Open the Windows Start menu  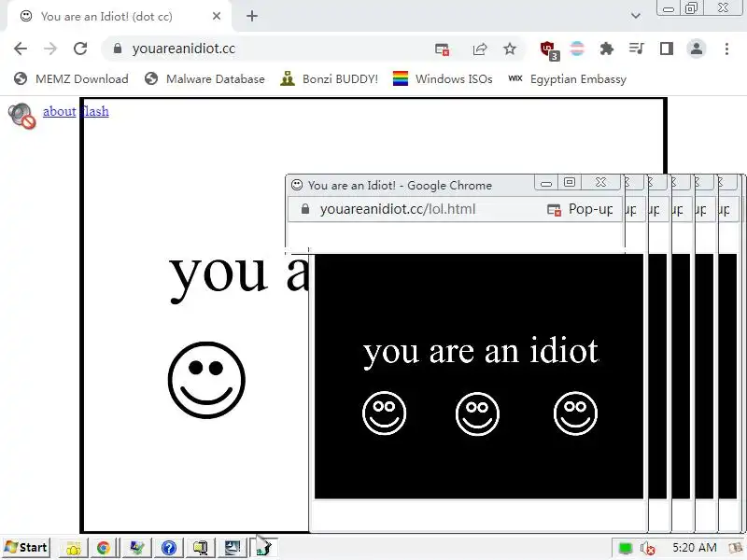[x=26, y=548]
